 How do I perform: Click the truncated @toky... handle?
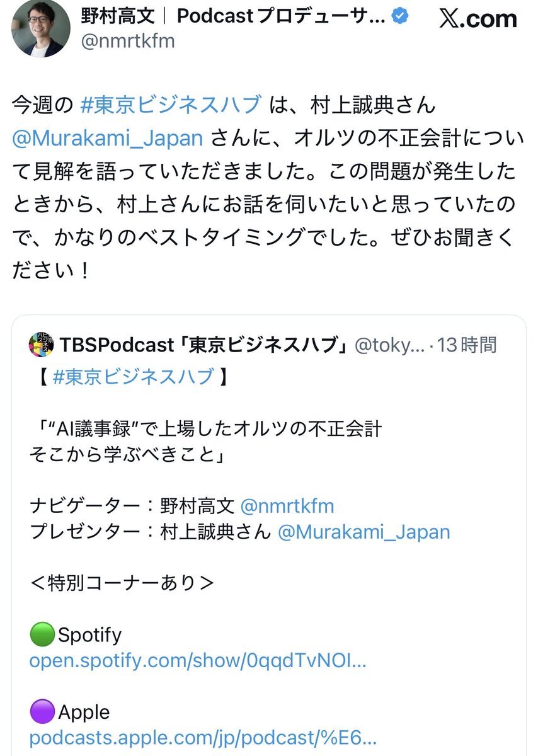pyautogui.click(x=389, y=345)
